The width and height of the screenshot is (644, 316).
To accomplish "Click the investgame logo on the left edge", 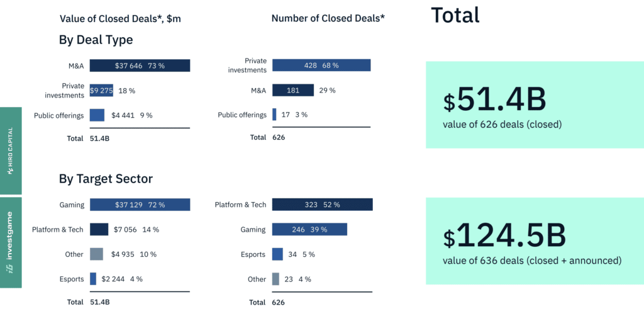I will click(11, 242).
